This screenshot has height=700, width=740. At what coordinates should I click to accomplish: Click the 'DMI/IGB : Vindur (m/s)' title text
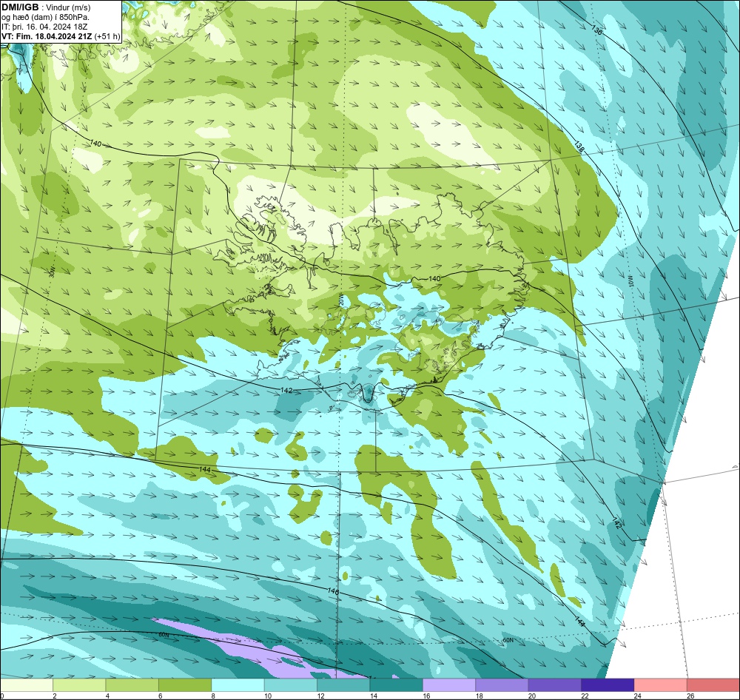[46, 7]
